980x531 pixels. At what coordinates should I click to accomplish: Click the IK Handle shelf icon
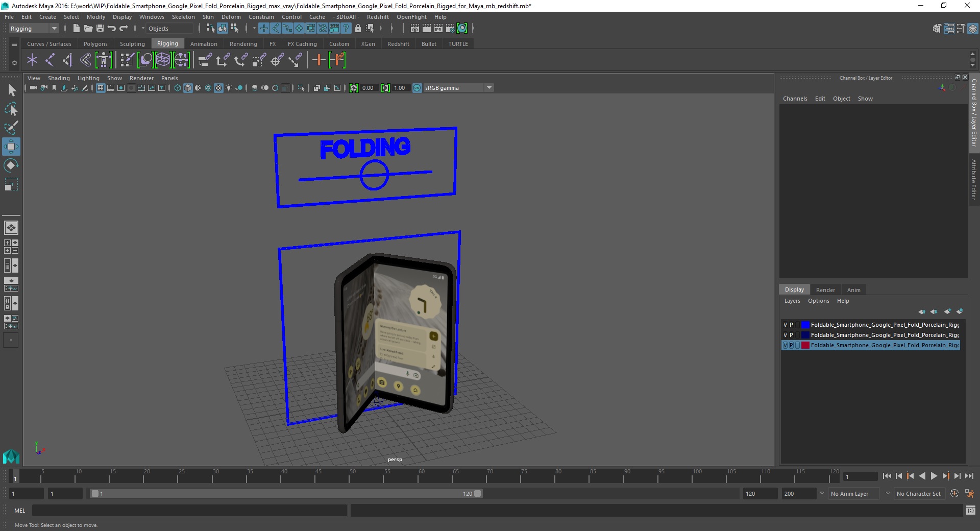(68, 60)
